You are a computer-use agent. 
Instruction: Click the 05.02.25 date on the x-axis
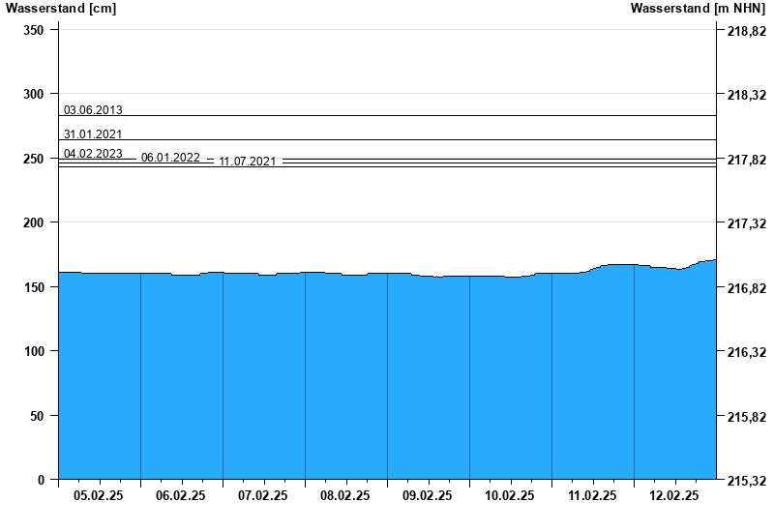pos(99,495)
